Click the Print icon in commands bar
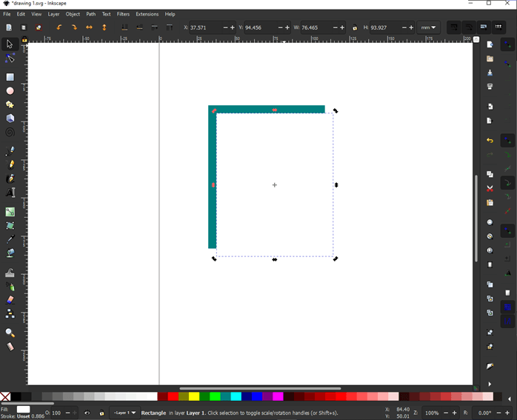The width and height of the screenshot is (517, 420). pos(490,87)
